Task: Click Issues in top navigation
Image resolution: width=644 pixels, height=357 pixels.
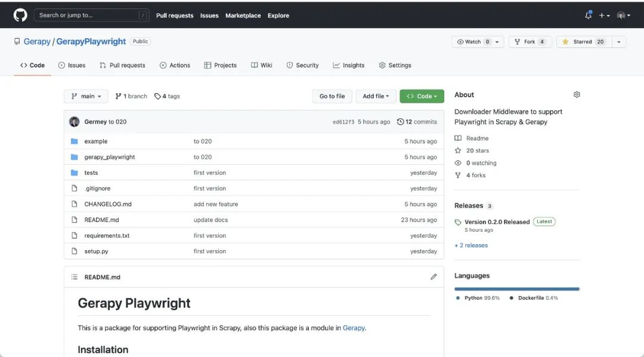Action: pyautogui.click(x=209, y=15)
